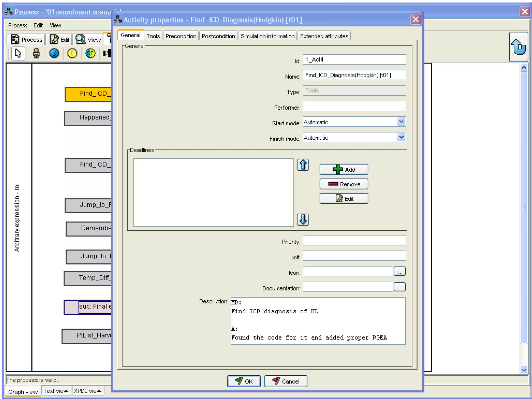Expand the Start mode dropdown
The height and width of the screenshot is (399, 532).
pyautogui.click(x=401, y=122)
